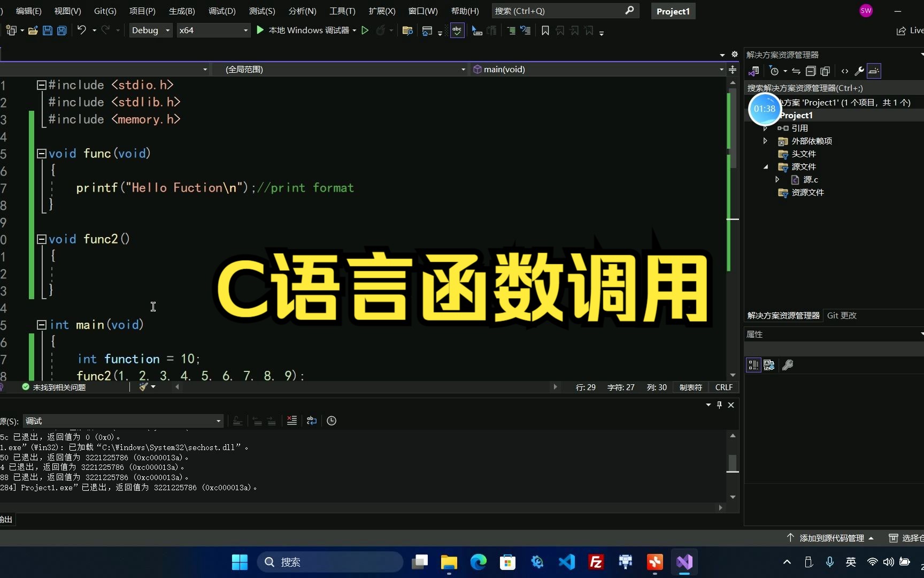The image size is (924, 578).
Task: Sync with Active Document in Solution Explorer
Action: (x=796, y=71)
